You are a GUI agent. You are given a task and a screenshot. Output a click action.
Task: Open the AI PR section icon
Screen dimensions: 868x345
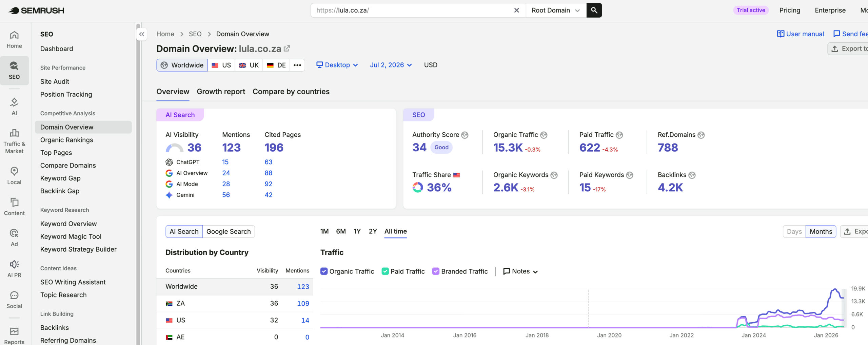point(14,269)
